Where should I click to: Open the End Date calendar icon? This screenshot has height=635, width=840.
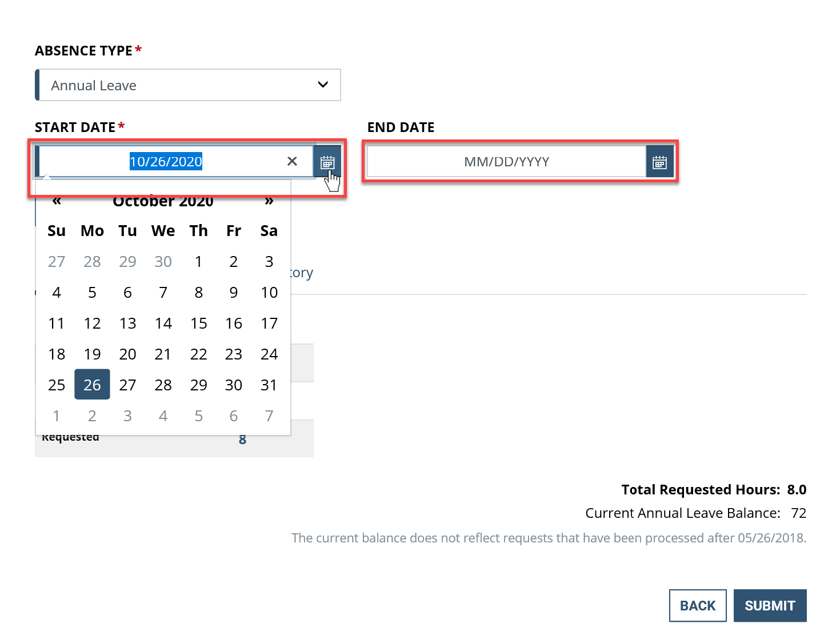point(659,161)
